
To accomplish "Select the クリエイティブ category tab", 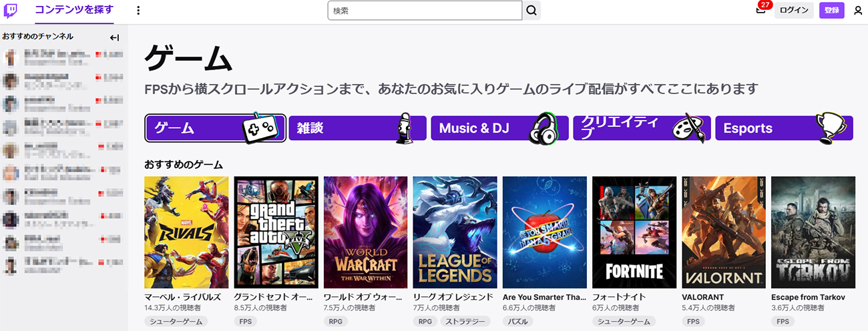I will pyautogui.click(x=642, y=128).
